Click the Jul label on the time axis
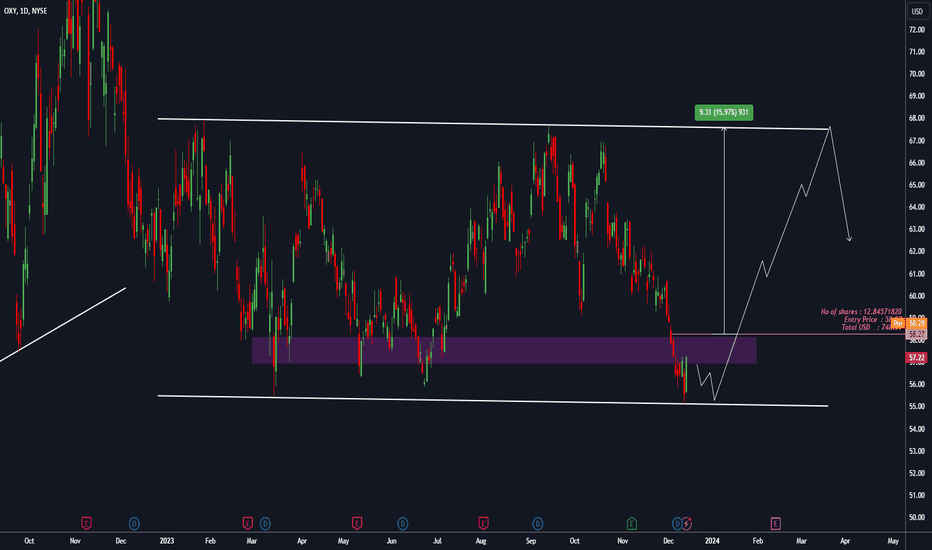Screen dimensions: 932x550 (x=437, y=541)
